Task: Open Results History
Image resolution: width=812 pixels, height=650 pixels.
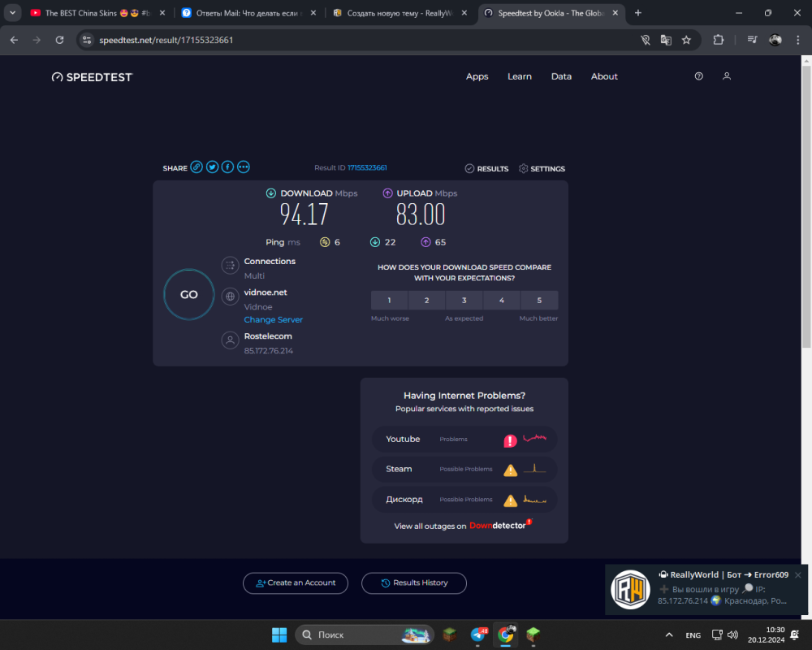Action: click(x=414, y=583)
